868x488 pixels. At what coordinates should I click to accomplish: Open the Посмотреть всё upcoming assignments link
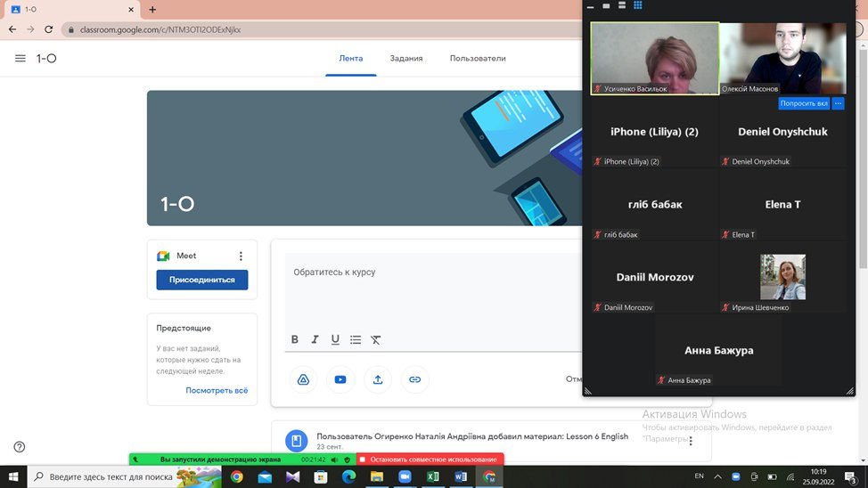tap(217, 391)
